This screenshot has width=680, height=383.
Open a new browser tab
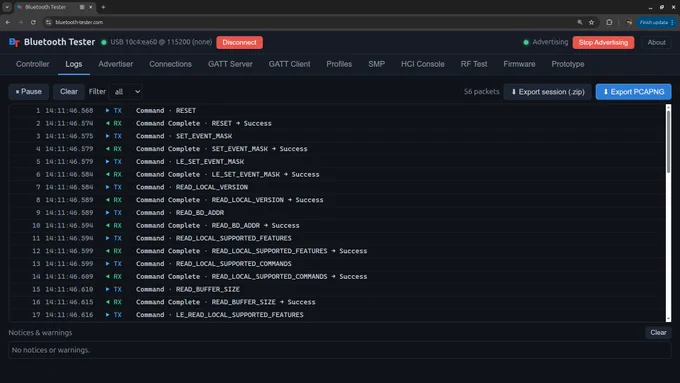[x=103, y=7]
